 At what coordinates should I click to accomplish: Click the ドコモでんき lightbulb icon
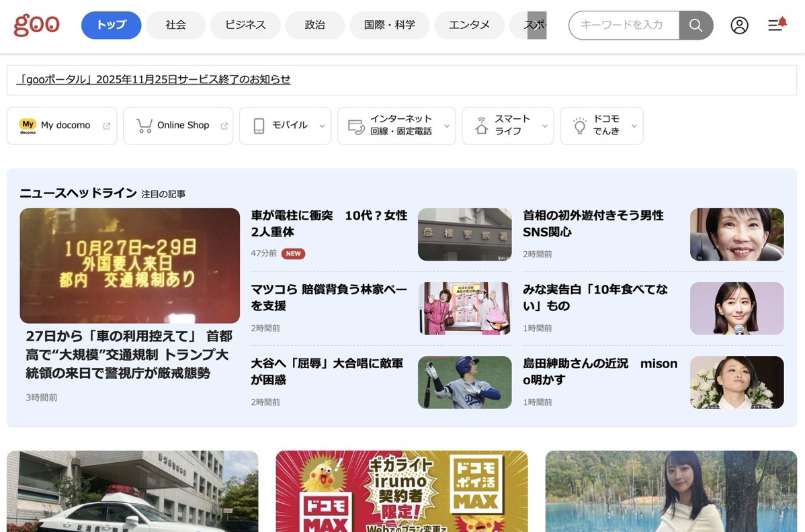click(x=579, y=126)
